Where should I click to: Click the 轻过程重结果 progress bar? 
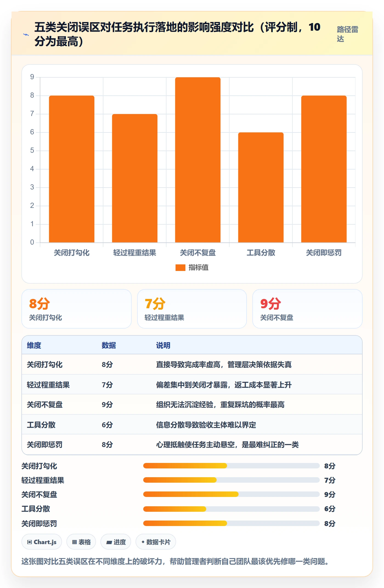[x=231, y=480]
